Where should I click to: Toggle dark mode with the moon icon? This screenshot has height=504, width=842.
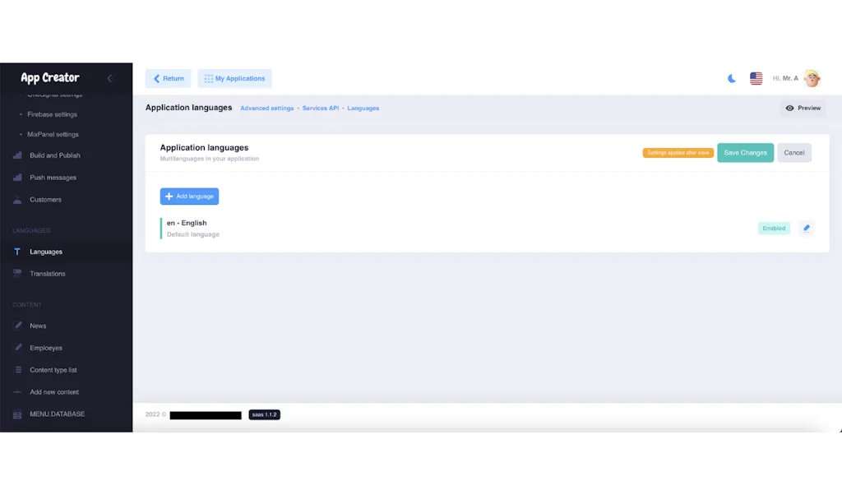732,78
